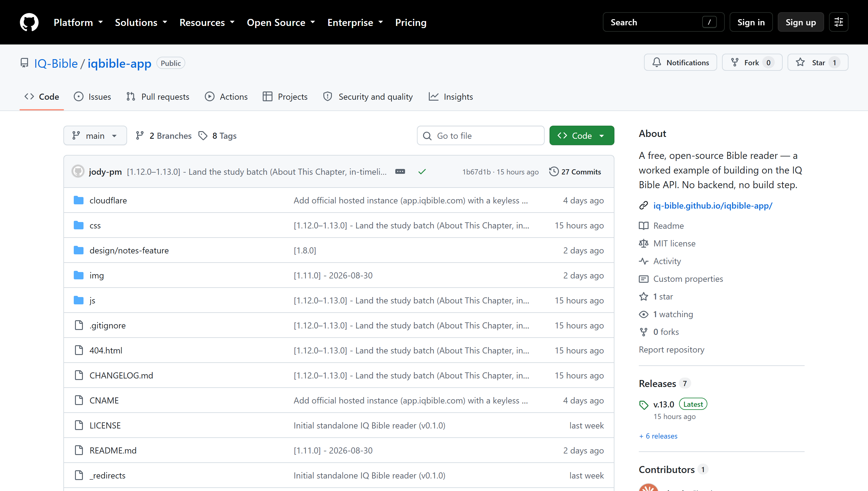The width and height of the screenshot is (868, 491).
Task: Open the iqbible-app repository name link
Action: pos(119,63)
